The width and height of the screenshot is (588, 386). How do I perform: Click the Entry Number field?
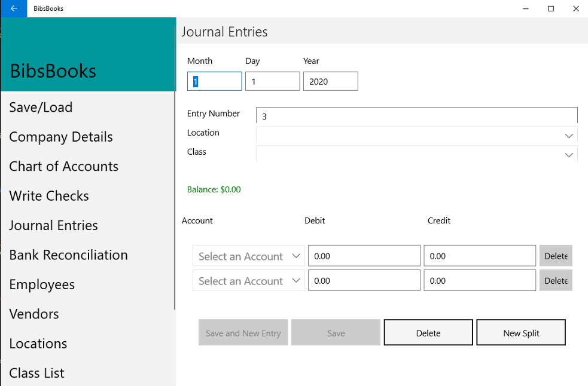coord(416,116)
